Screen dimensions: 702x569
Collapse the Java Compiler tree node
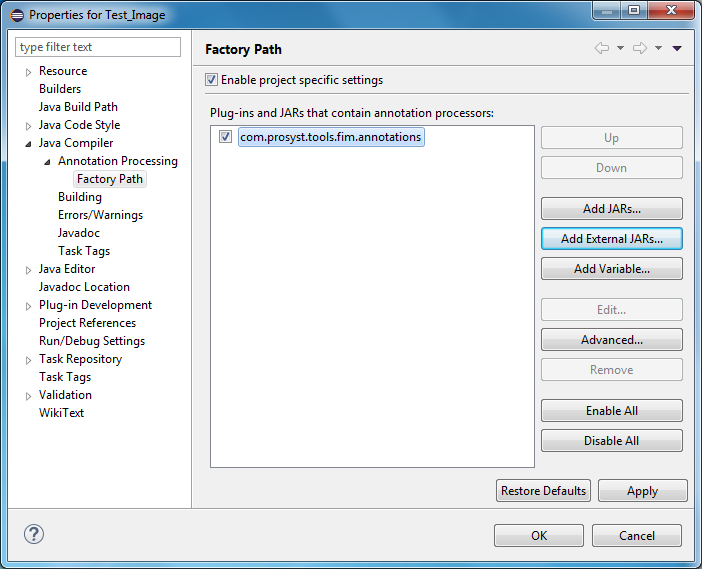point(29,143)
